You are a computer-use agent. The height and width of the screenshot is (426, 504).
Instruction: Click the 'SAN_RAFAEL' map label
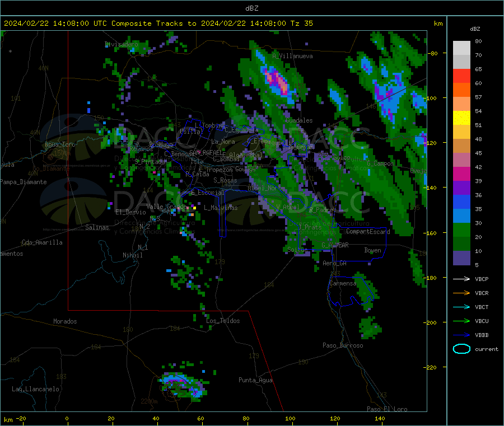(206, 152)
